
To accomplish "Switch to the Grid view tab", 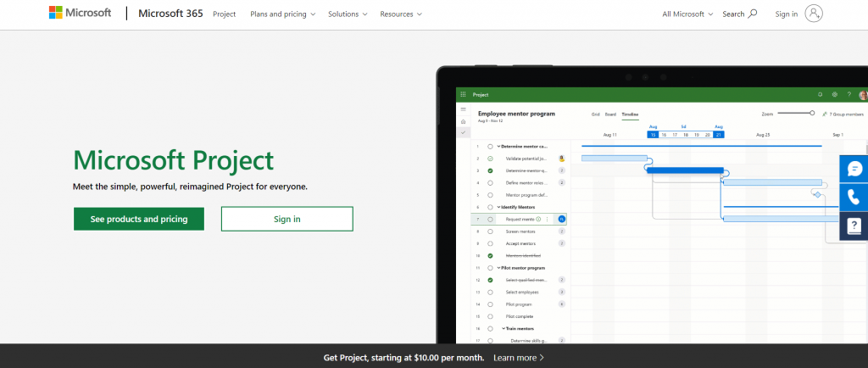I will coord(595,114).
